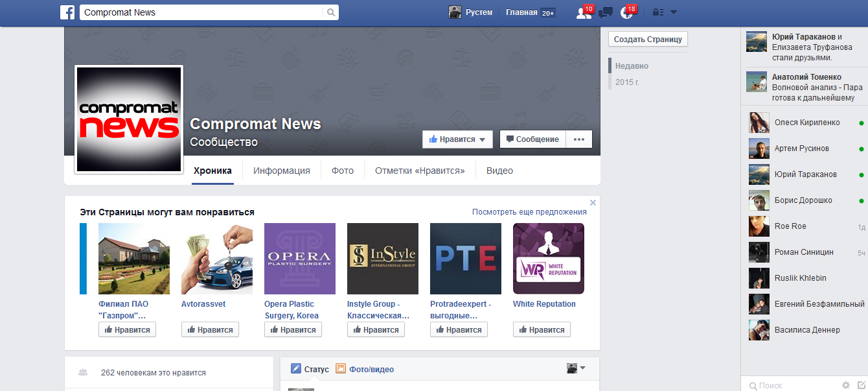
Task: Select the Фото/видео composer tab
Action: point(365,370)
